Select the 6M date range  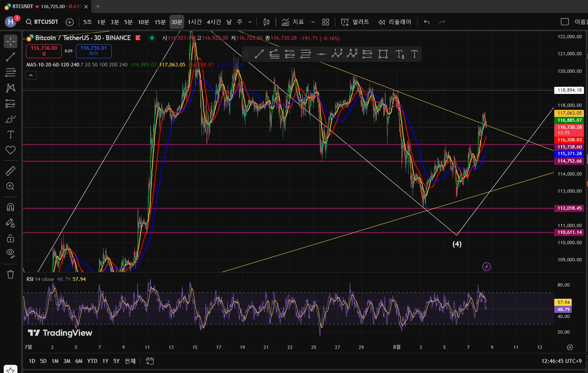[x=79, y=361]
